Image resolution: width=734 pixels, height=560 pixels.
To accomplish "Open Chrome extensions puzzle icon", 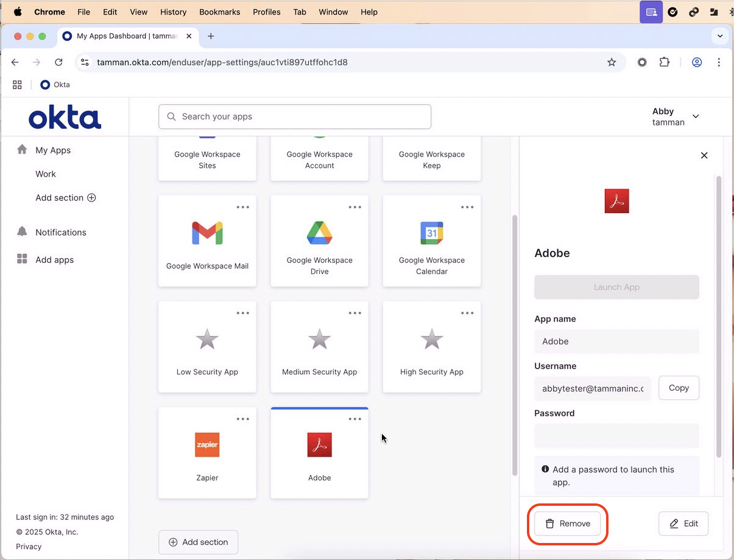I will click(665, 62).
